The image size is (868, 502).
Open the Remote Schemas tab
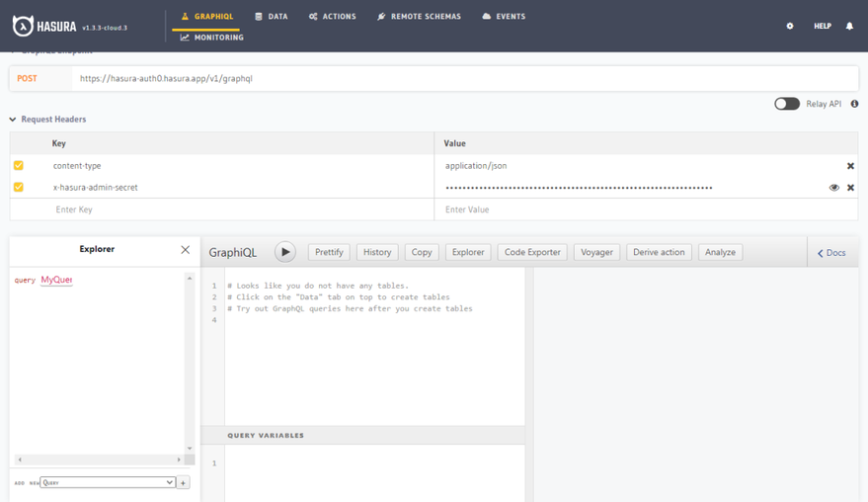(419, 17)
